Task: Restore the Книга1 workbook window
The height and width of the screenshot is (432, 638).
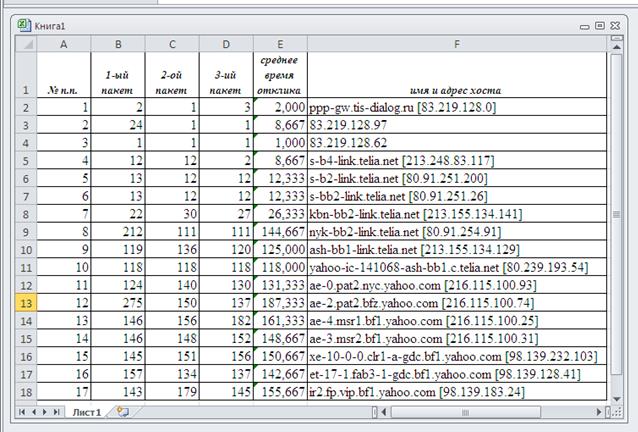Action: coord(600,26)
